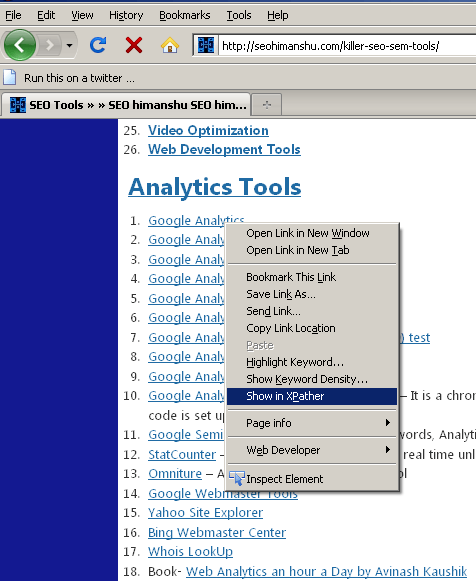The image size is (476, 581).
Task: Expand the 'Page info' submenu
Action: (312, 423)
